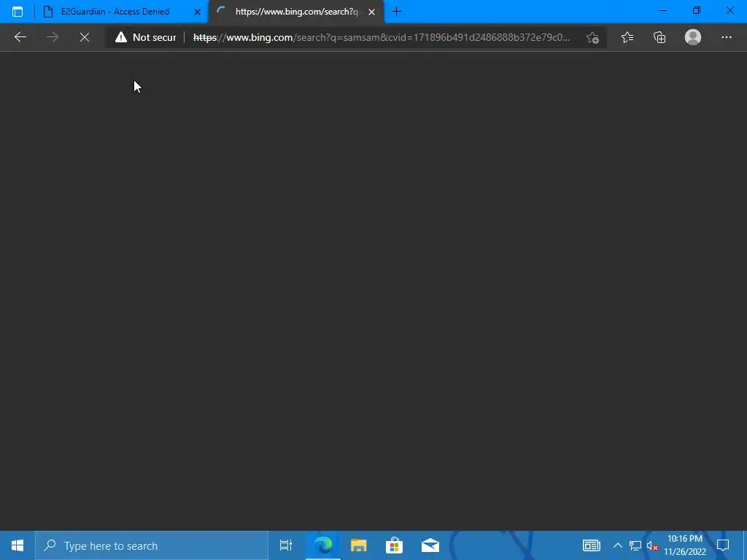Restore down the browser window
The height and width of the screenshot is (560, 747).
pos(697,10)
